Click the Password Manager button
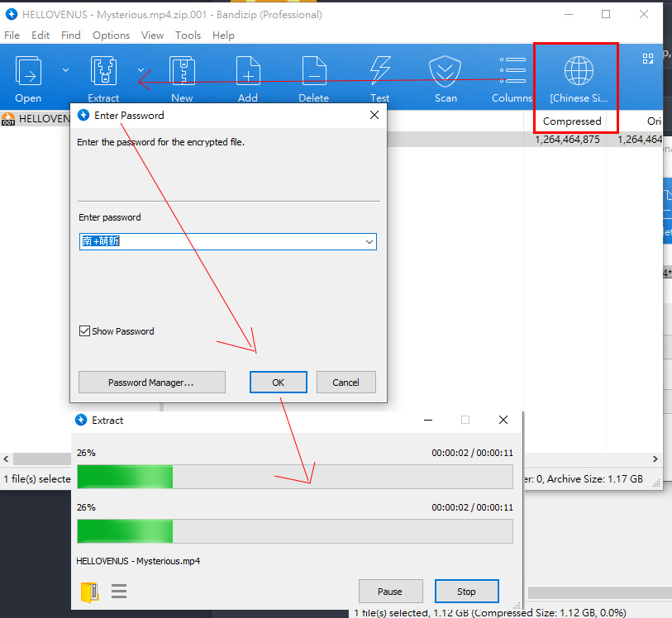This screenshot has width=672, height=618. (152, 382)
